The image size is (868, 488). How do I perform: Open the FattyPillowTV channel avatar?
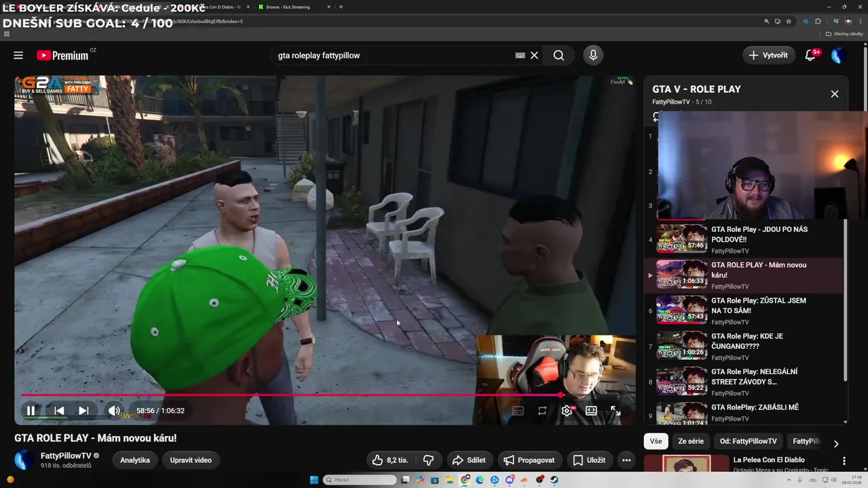[24, 460]
